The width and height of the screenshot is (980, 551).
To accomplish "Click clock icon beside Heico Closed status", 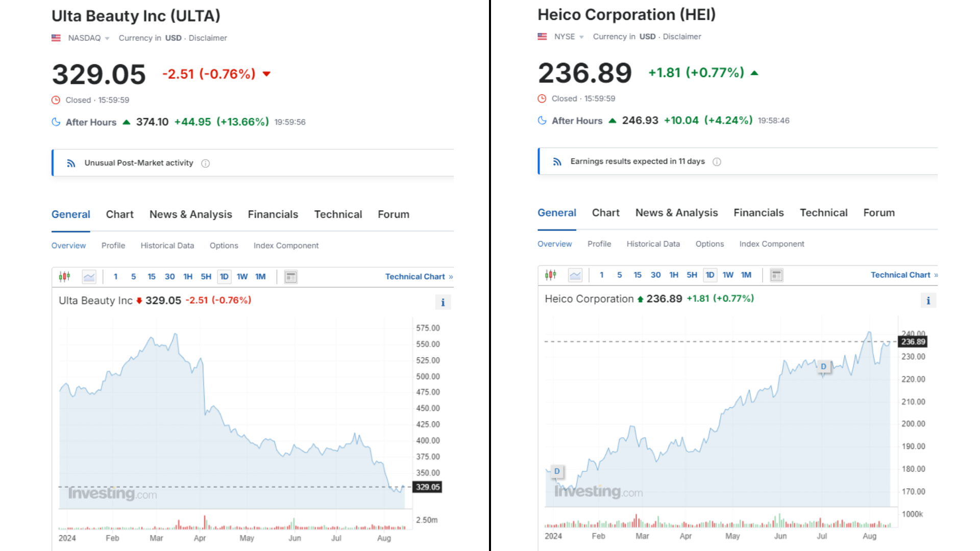I will click(x=542, y=98).
